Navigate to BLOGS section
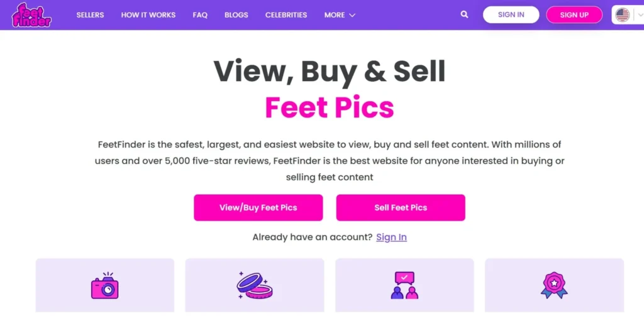The width and height of the screenshot is (644, 316). [x=236, y=15]
